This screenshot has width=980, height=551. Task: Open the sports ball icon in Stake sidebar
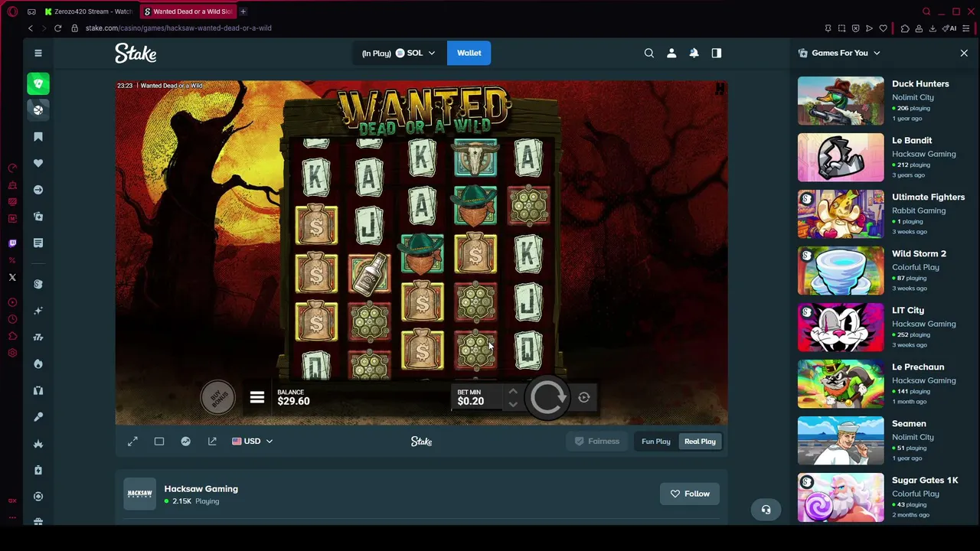(38, 110)
